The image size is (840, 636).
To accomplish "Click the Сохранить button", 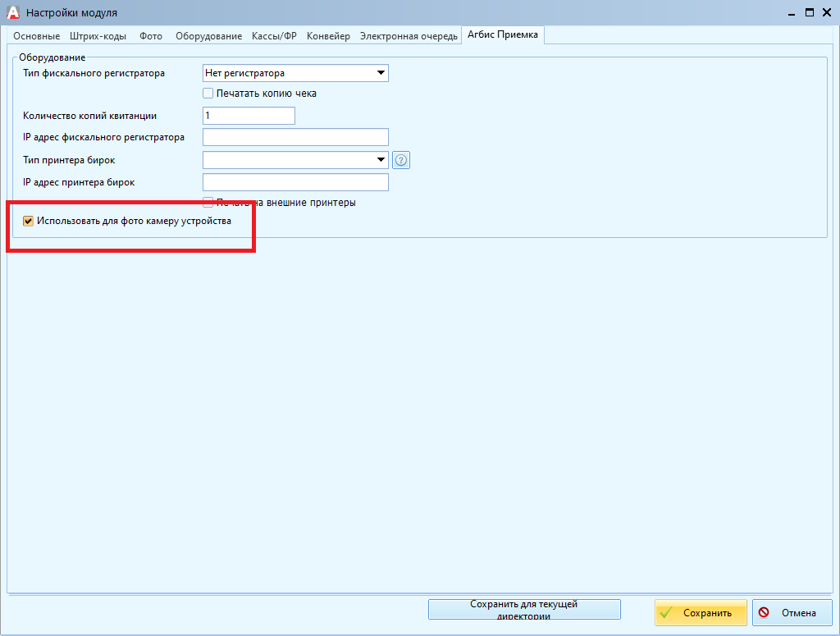I will 701,612.
